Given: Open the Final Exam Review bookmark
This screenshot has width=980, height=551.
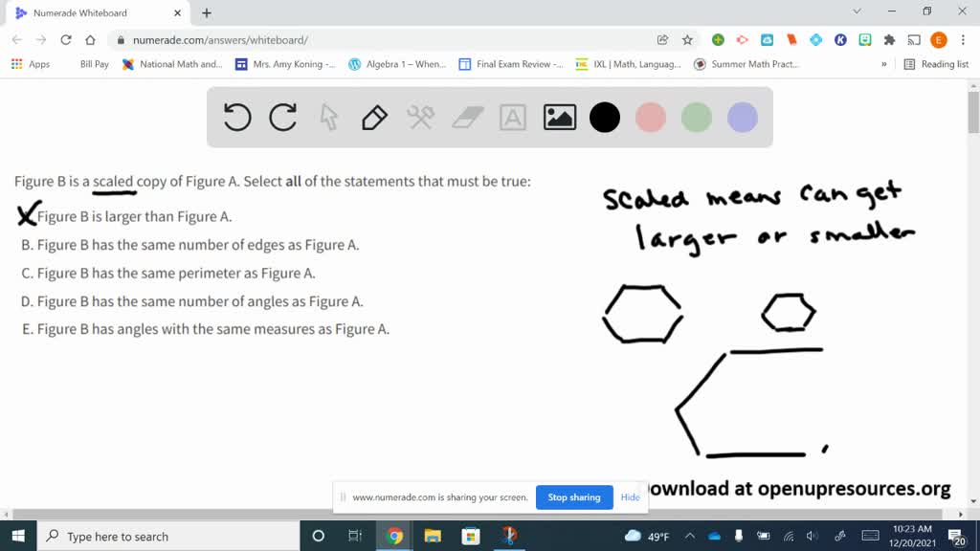Looking at the screenshot, I should pos(511,64).
